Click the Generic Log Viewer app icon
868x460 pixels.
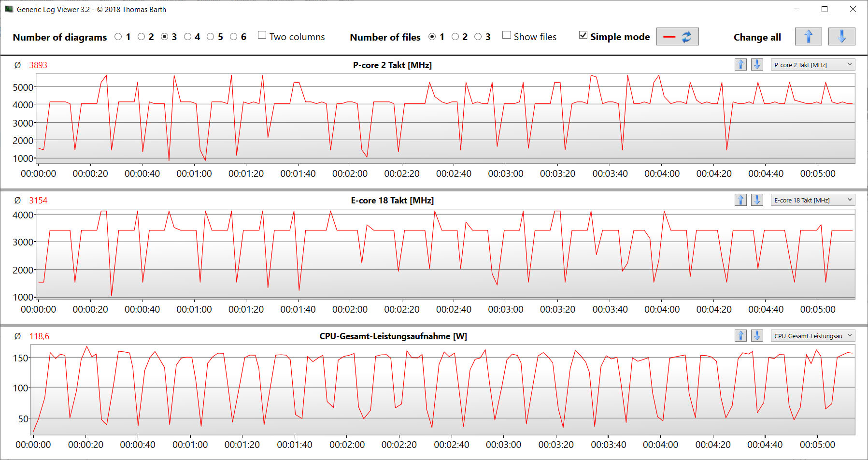(9, 9)
